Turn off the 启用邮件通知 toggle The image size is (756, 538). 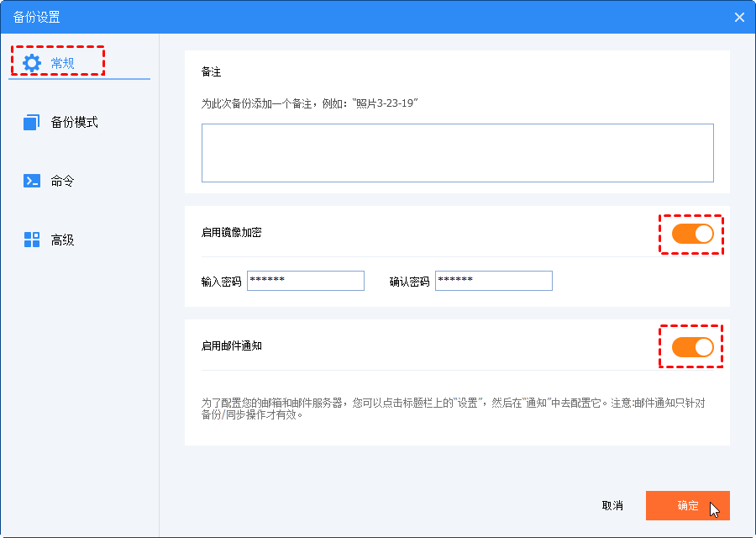click(692, 346)
